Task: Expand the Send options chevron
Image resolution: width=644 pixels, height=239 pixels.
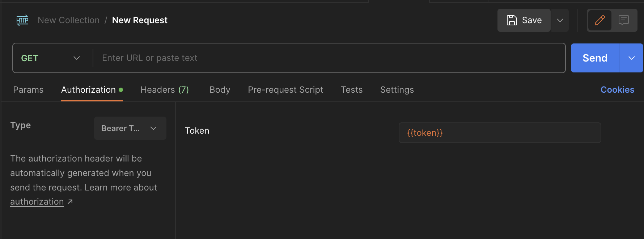Action: (632, 58)
